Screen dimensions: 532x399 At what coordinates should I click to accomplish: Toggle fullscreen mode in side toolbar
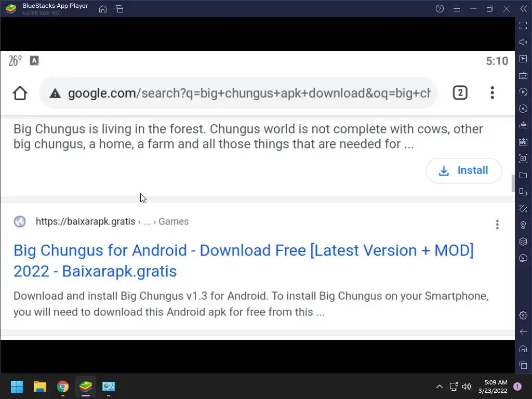coord(523,25)
